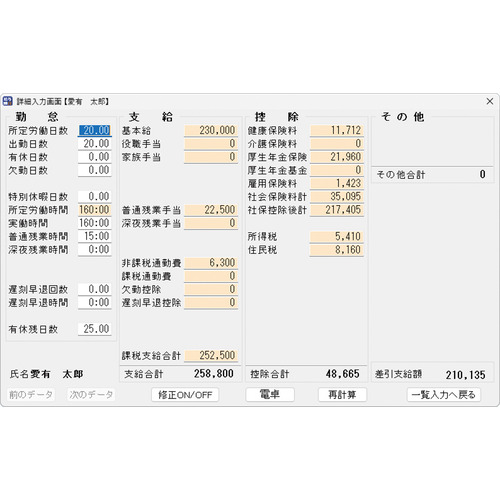Open the 電卓 calculator button
Image resolution: width=500 pixels, height=500 pixels.
click(270, 395)
